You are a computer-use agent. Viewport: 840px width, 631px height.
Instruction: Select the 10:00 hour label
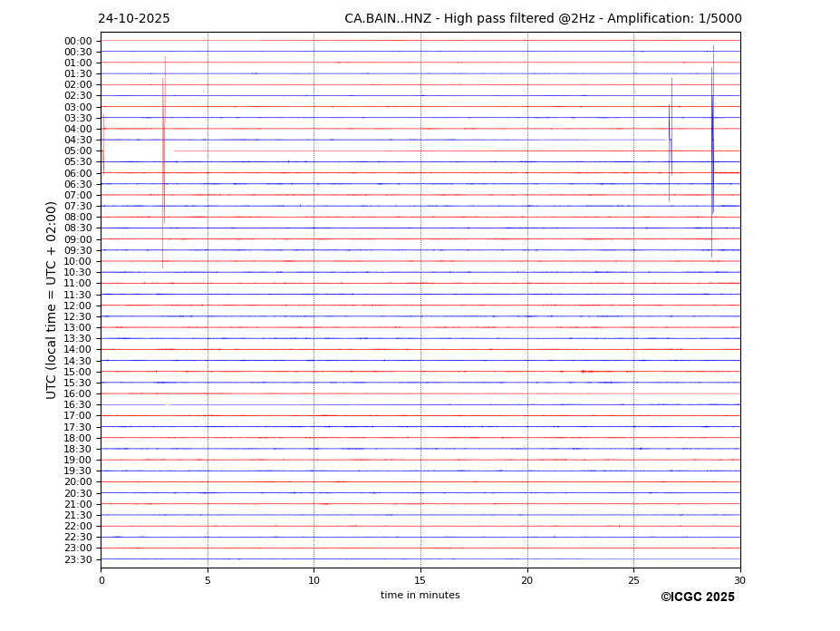pos(78,261)
